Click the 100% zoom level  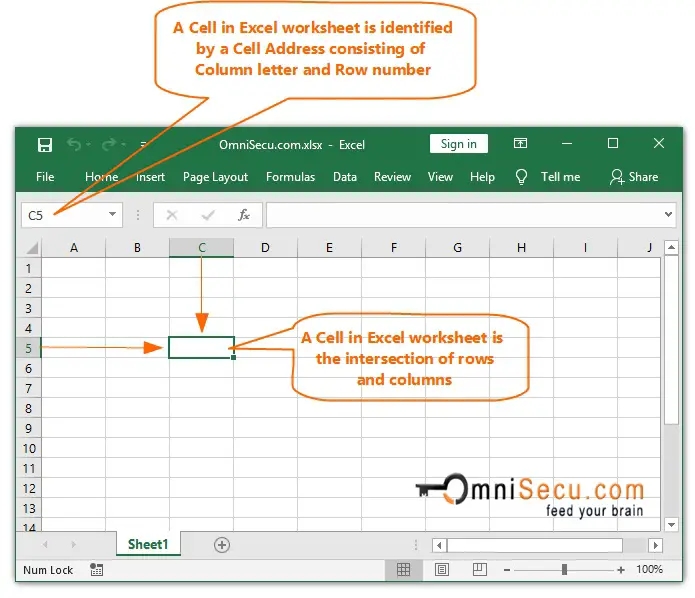pos(649,569)
